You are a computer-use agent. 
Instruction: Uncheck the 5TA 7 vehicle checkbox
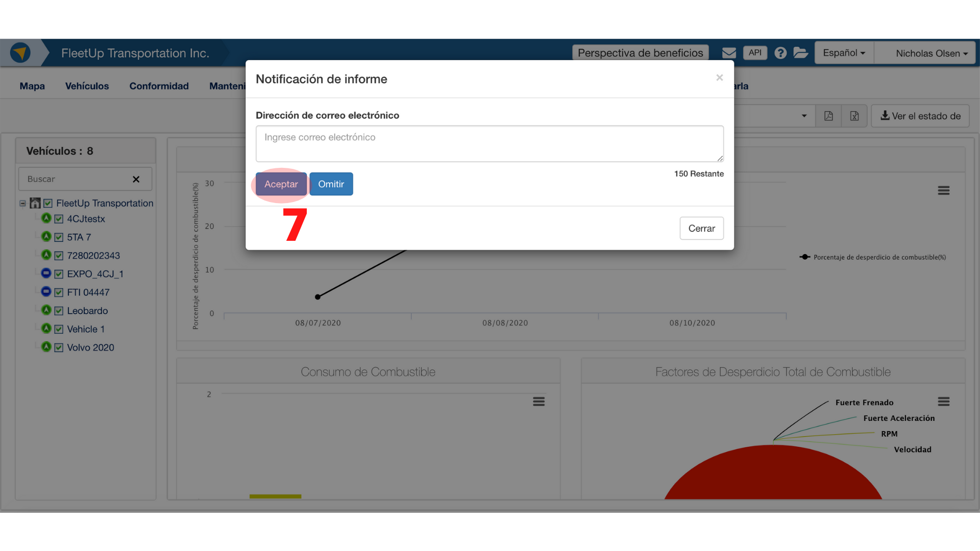coord(59,238)
